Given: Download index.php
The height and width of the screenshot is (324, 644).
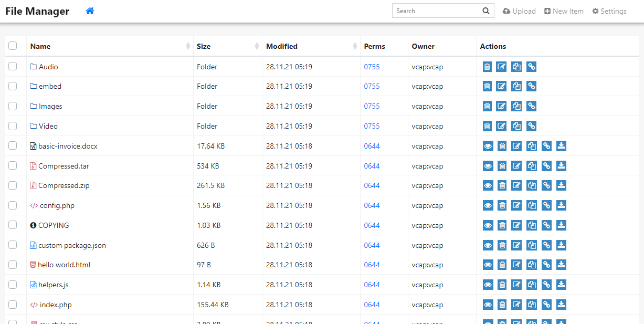Looking at the screenshot, I should (561, 305).
